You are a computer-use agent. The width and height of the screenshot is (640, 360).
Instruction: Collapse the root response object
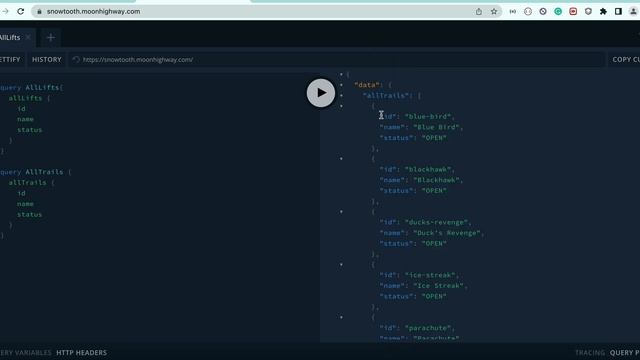coord(341,74)
